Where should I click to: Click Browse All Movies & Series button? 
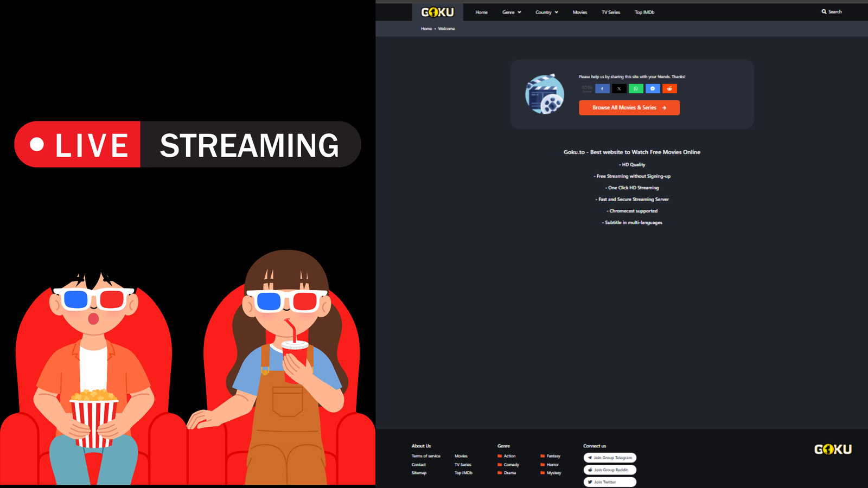629,107
